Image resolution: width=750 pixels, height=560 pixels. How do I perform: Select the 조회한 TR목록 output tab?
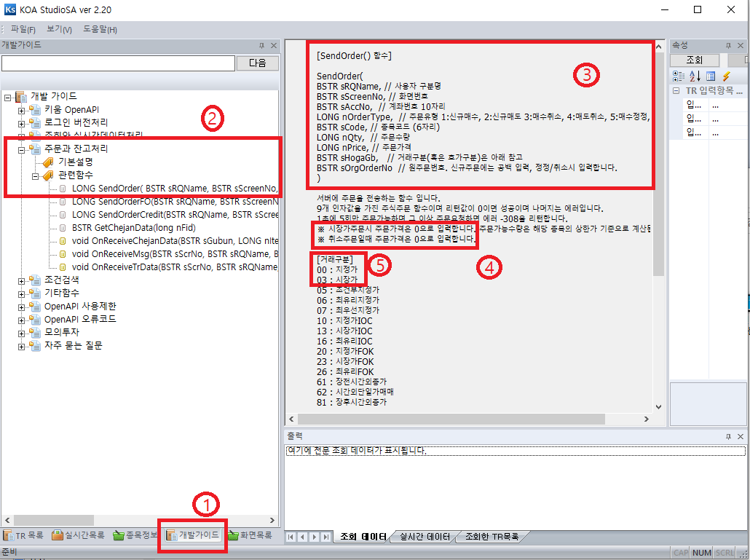pos(492,537)
